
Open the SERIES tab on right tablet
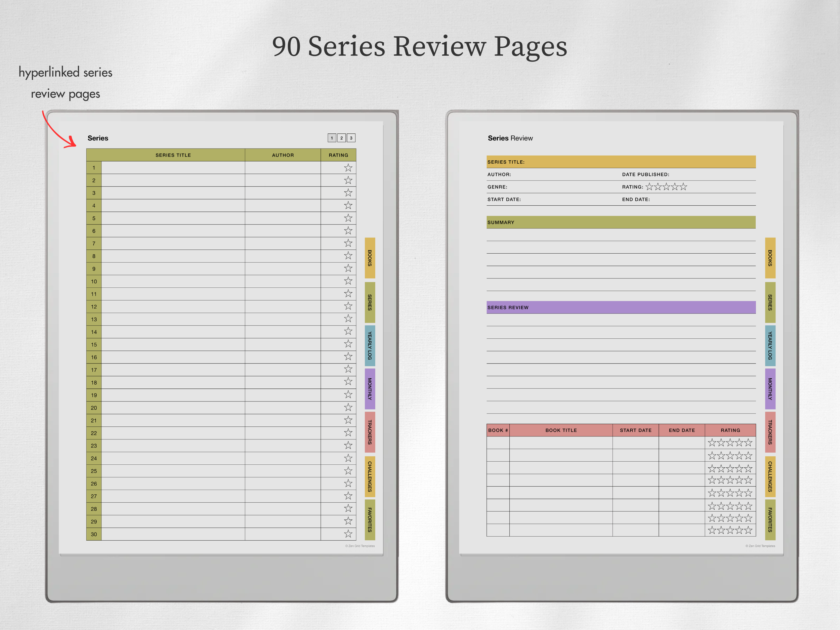[770, 302]
